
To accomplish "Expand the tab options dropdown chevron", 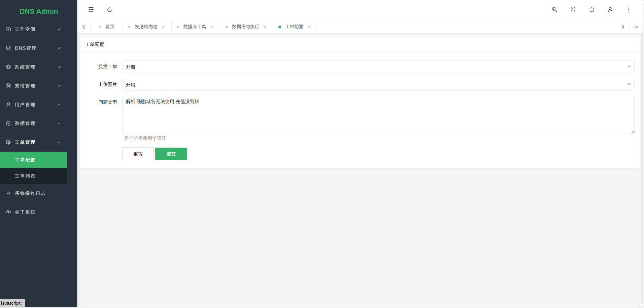I will tap(636, 27).
